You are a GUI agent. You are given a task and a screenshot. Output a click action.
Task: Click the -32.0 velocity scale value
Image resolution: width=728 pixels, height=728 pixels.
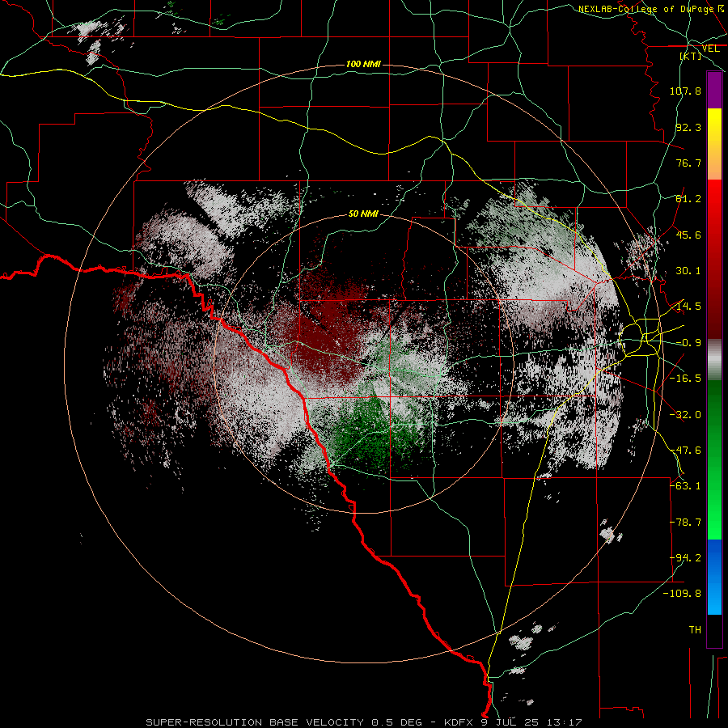pos(685,415)
